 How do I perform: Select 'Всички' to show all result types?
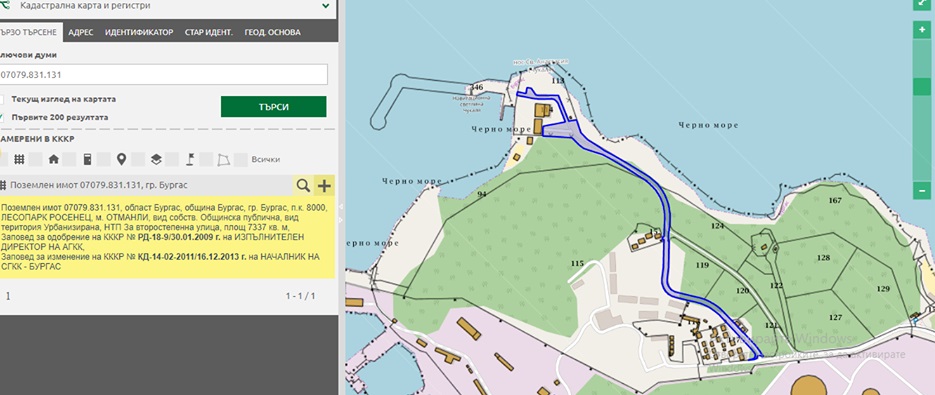point(265,159)
